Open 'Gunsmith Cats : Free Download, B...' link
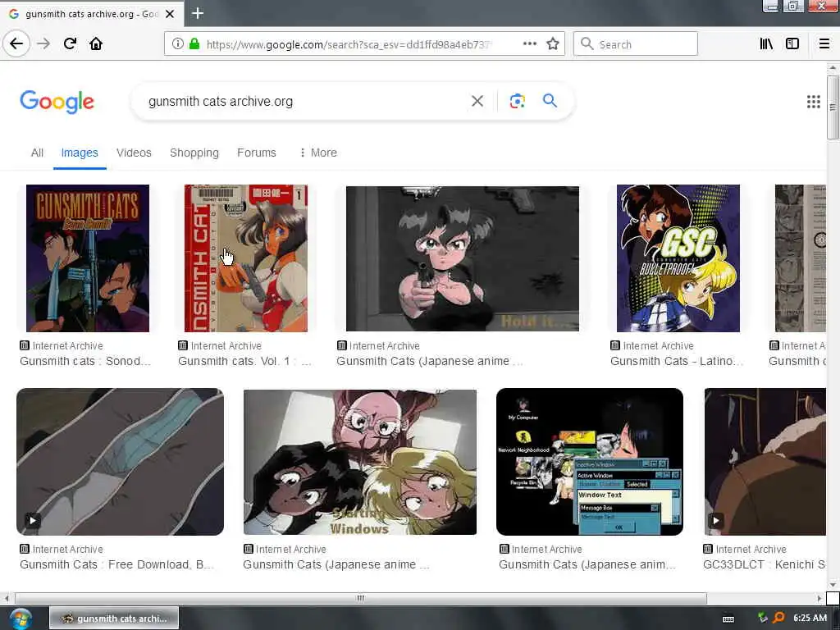Image resolution: width=840 pixels, height=630 pixels. point(116,564)
